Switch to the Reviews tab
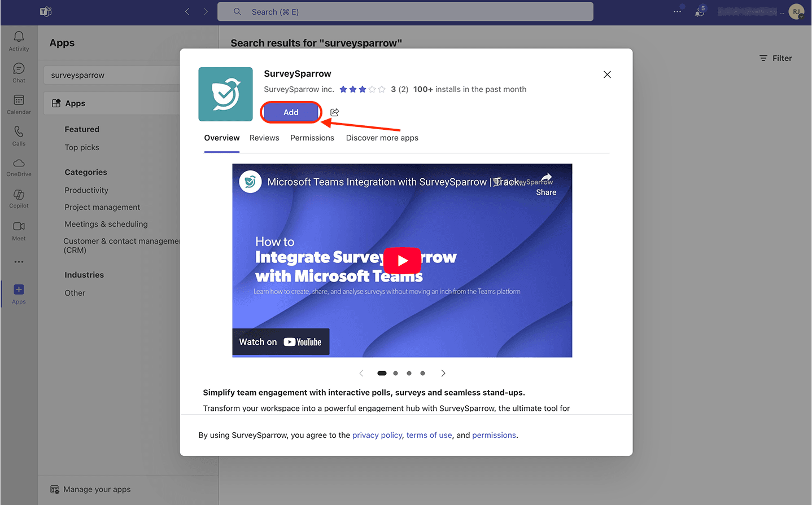 pos(264,138)
